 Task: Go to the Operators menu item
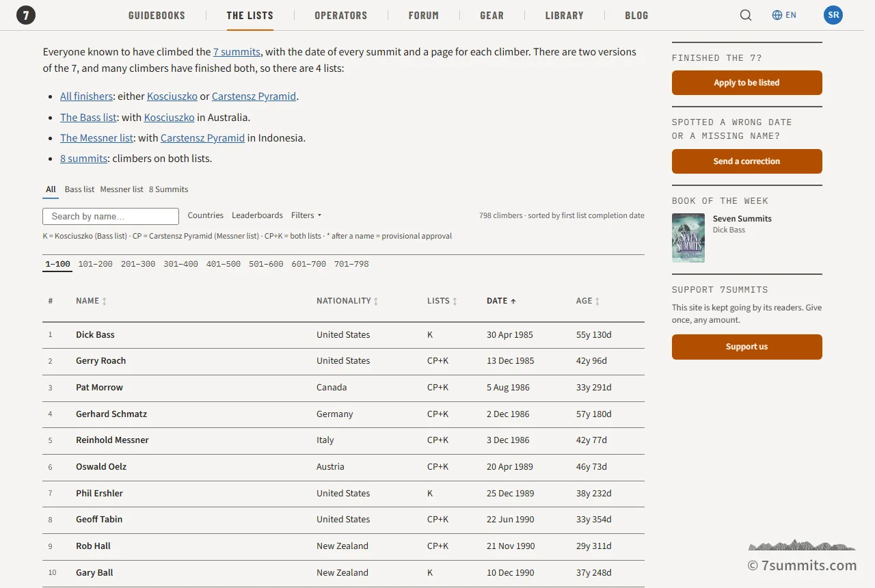[x=340, y=15]
